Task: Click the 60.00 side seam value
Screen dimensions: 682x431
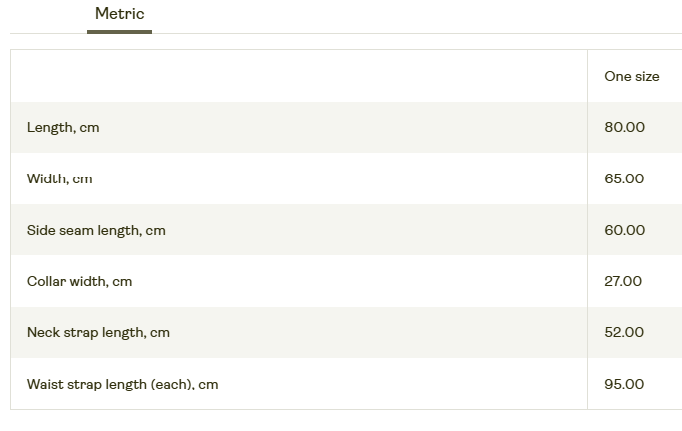Action: click(624, 230)
